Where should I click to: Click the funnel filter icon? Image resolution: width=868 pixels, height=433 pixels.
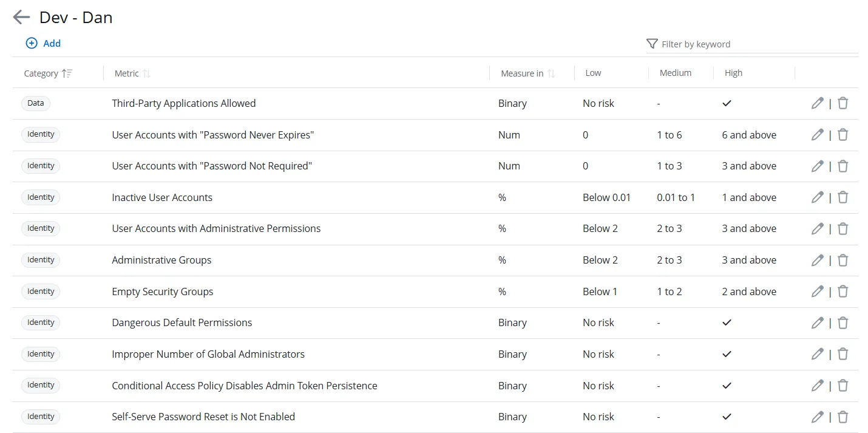652,44
